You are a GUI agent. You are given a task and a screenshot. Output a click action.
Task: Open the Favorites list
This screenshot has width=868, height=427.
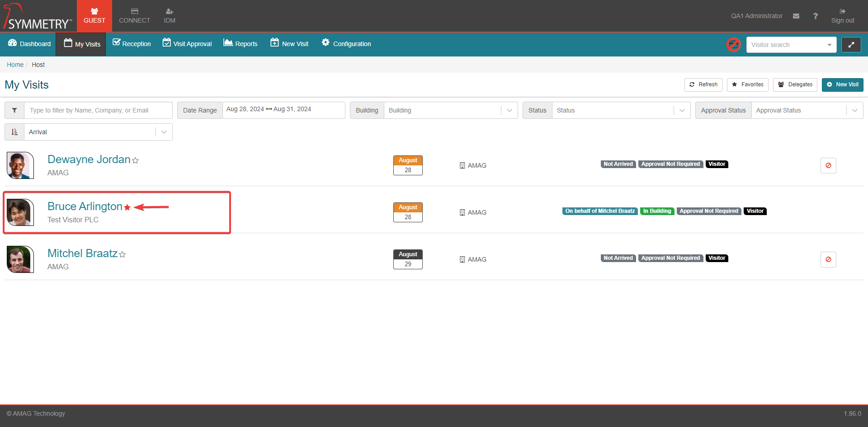click(x=748, y=84)
